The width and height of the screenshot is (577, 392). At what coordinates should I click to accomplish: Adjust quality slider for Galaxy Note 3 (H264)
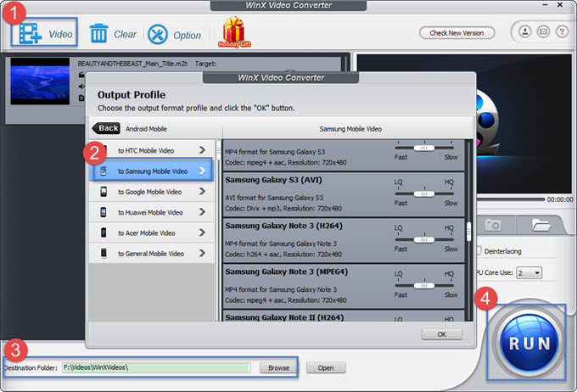click(x=424, y=239)
